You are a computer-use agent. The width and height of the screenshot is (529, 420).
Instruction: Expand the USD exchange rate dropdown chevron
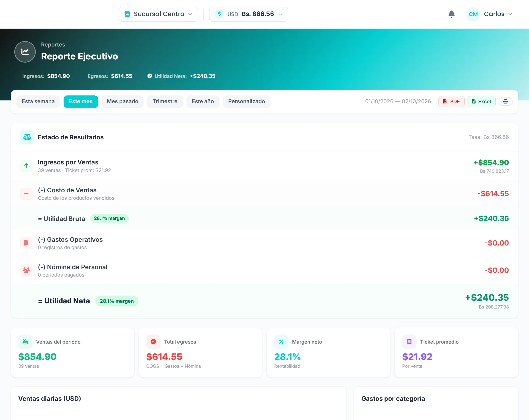coord(280,14)
